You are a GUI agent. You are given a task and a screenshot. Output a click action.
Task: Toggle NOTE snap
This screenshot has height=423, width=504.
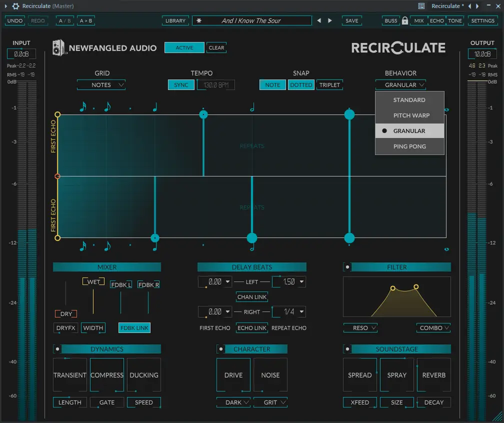pyautogui.click(x=272, y=85)
